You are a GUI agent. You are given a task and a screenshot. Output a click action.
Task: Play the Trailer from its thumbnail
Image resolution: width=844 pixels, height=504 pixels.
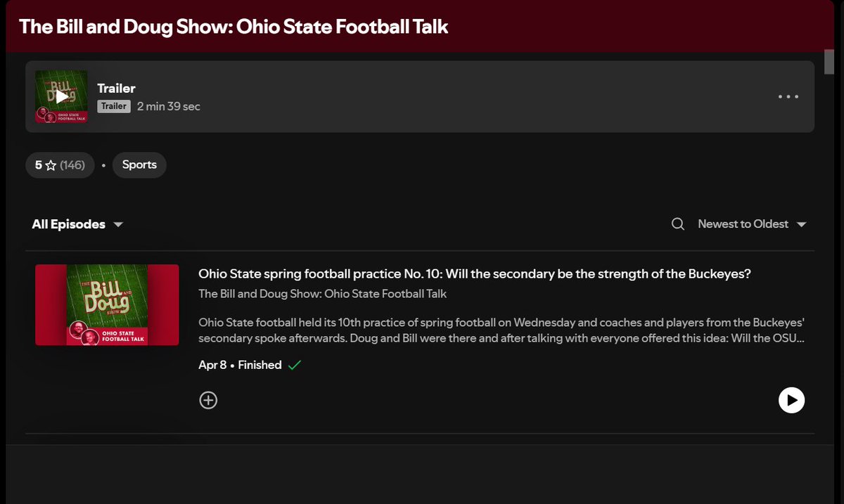click(x=61, y=96)
